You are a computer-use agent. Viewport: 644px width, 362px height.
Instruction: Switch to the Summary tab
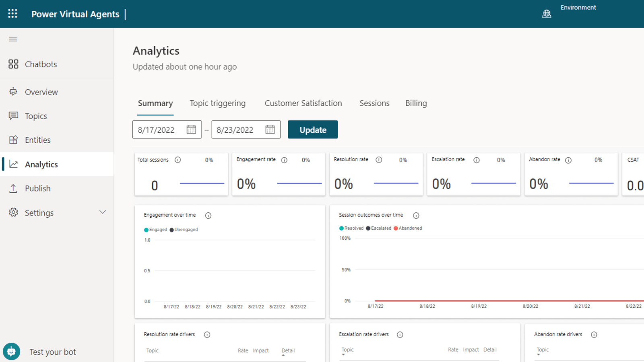pyautogui.click(x=155, y=103)
